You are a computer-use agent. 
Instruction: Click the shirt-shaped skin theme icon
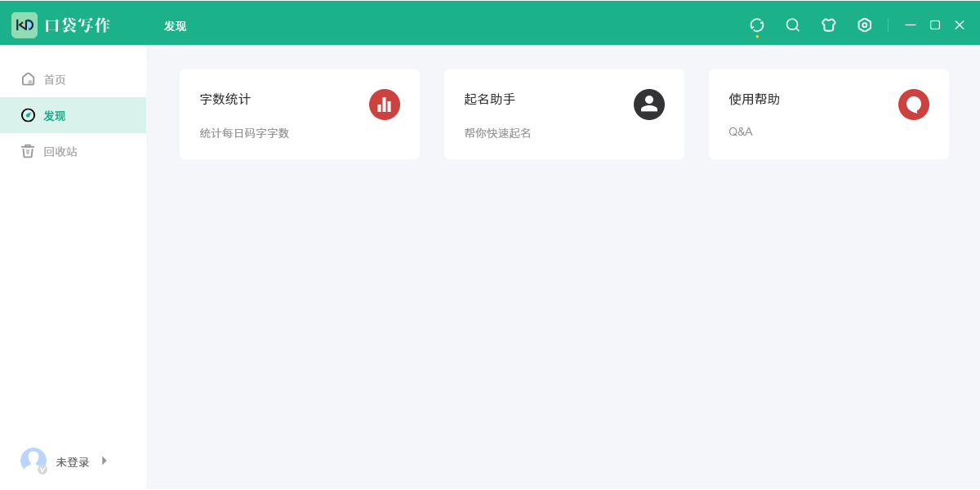pos(829,25)
